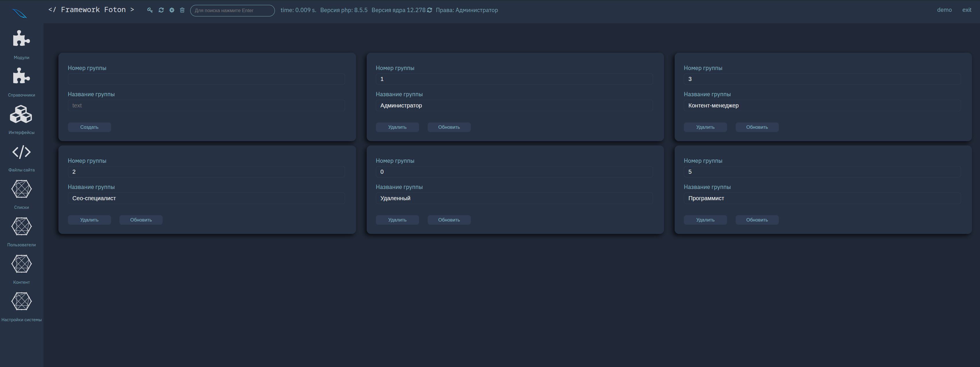Click the exit link
980x367 pixels.
tap(967, 10)
